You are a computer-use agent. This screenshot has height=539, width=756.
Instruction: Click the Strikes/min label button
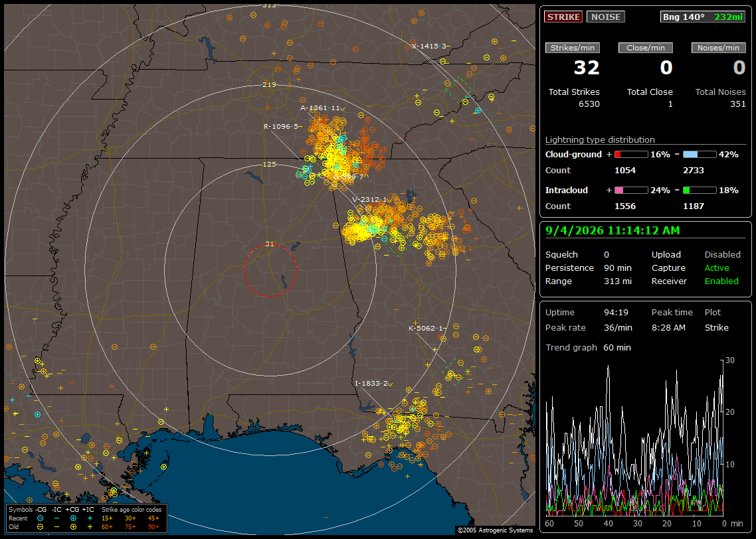(572, 48)
